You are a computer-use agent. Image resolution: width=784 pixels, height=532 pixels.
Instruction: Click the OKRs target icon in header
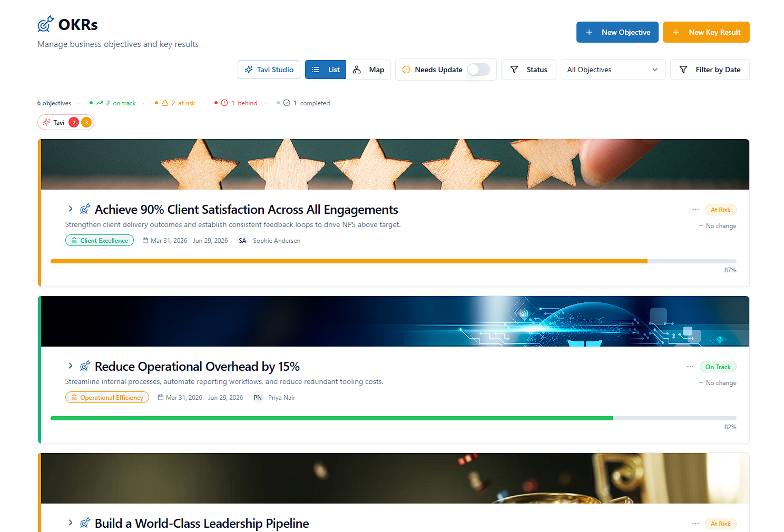[x=45, y=24]
